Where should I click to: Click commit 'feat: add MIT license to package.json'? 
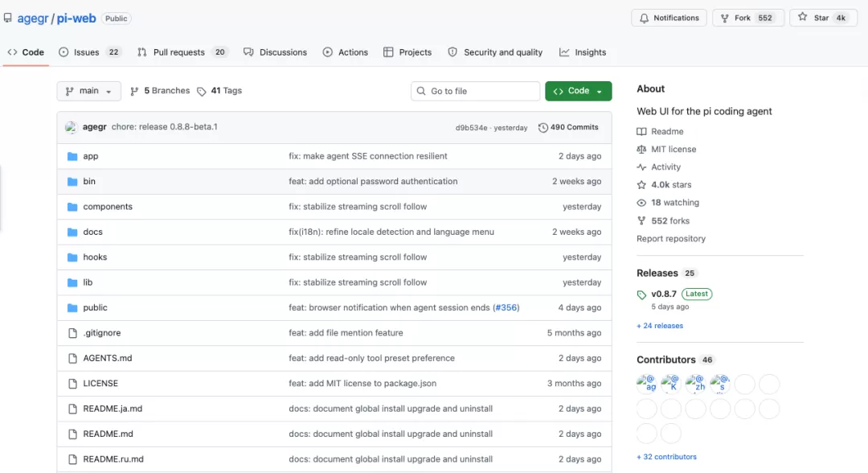362,383
